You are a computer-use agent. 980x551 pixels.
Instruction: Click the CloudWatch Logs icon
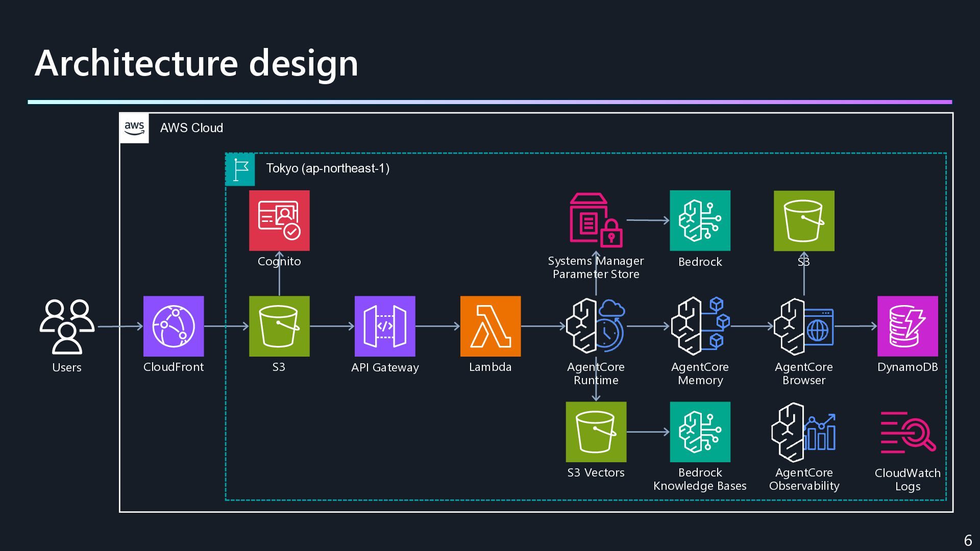point(908,432)
